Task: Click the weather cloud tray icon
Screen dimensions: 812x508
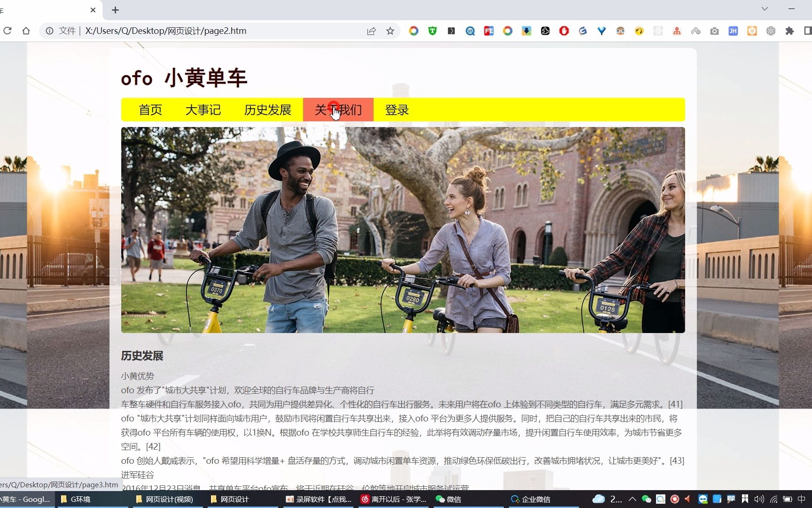Action: pyautogui.click(x=599, y=499)
